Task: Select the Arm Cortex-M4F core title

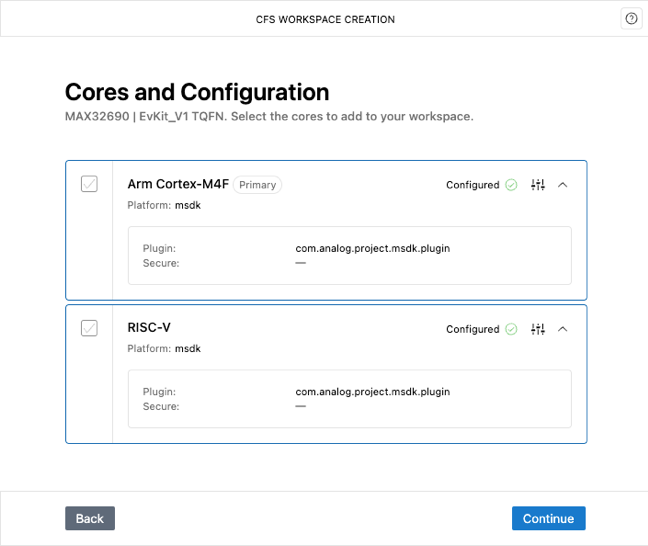Action: [178, 184]
